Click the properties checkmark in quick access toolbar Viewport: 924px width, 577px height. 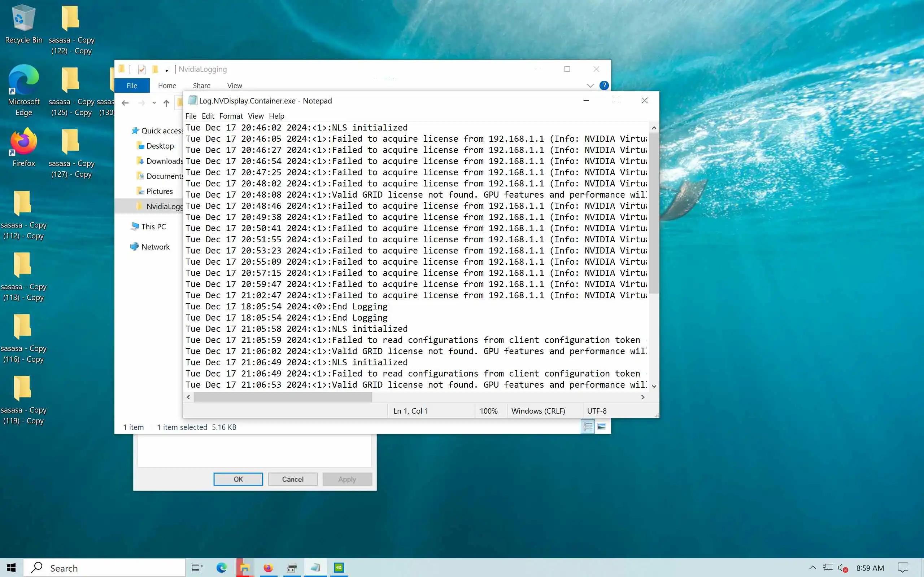click(141, 69)
